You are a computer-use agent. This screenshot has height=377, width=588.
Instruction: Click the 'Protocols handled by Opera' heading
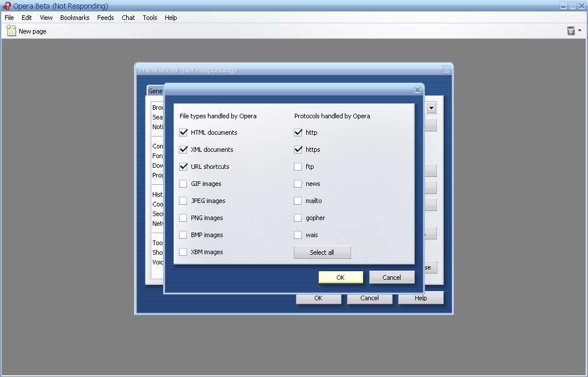[332, 116]
